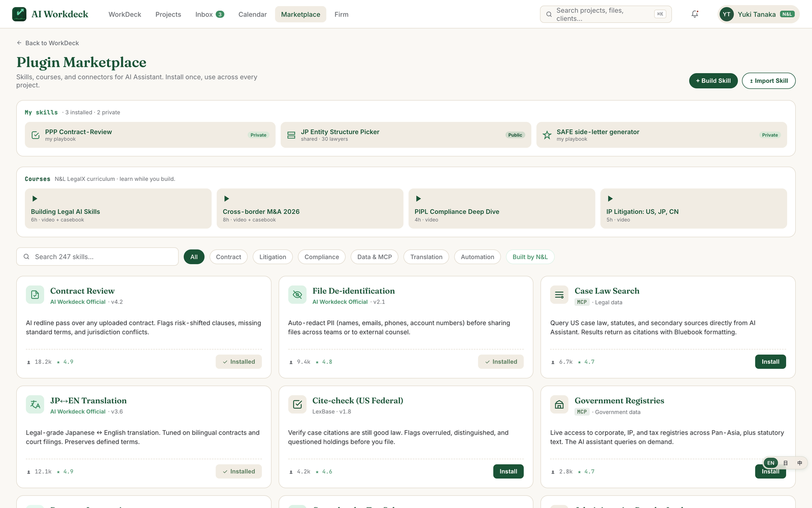Viewport: 812px width, 508px height.
Task: Select the All filter chip
Action: (194, 257)
